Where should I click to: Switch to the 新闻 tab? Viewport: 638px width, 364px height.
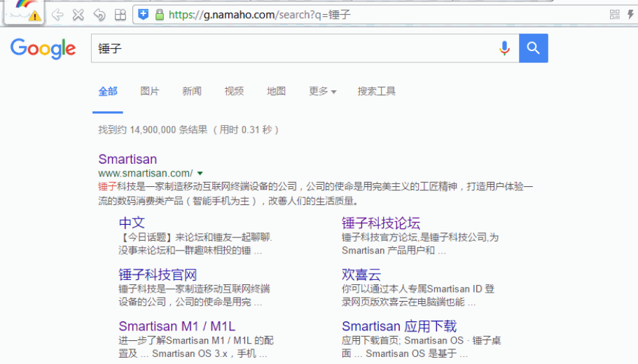tap(192, 91)
